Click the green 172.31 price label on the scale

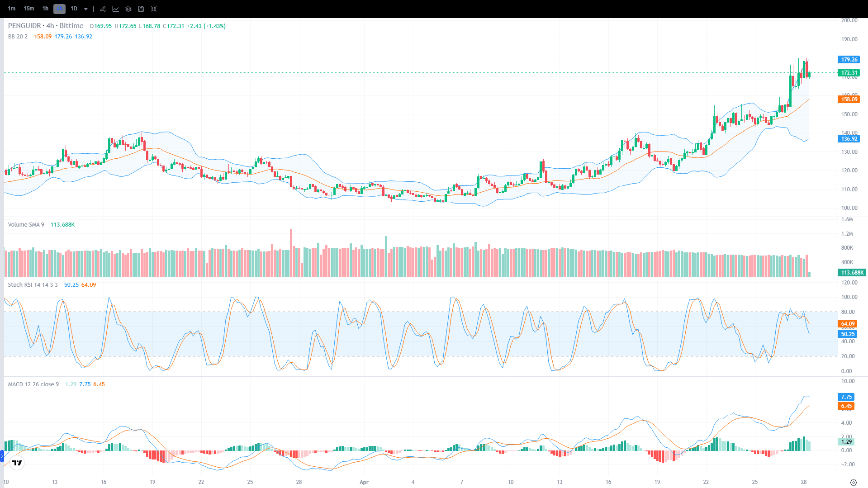[849, 72]
